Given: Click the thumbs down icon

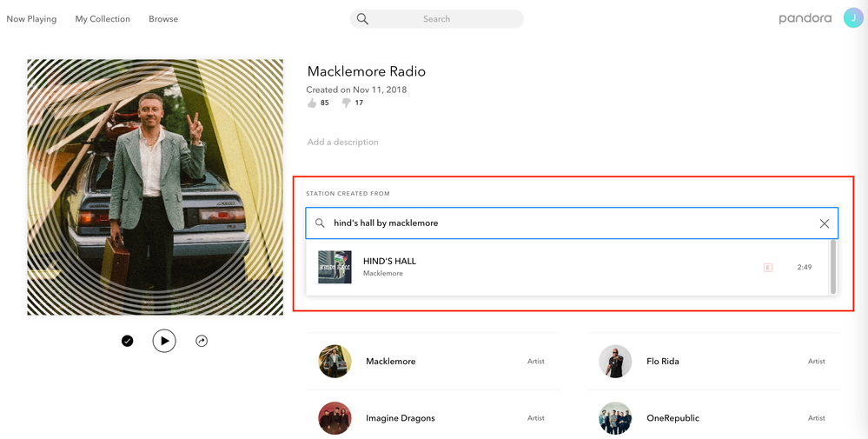Looking at the screenshot, I should click(x=346, y=103).
